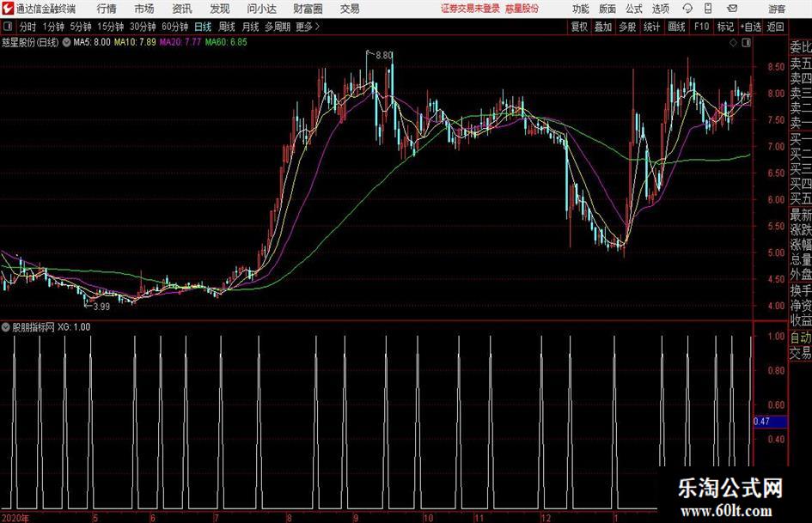Click the MA60: 6.85 indicator label
812x523 pixels.
click(226, 42)
